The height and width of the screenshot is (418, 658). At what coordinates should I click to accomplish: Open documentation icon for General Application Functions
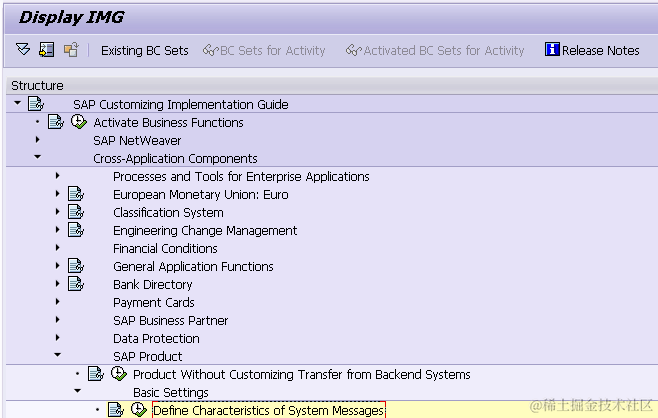pos(76,266)
